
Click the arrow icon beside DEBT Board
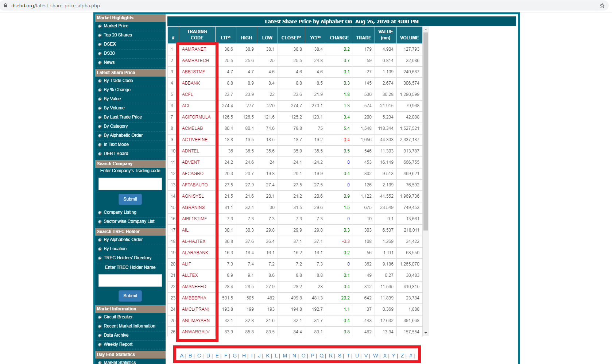100,154
